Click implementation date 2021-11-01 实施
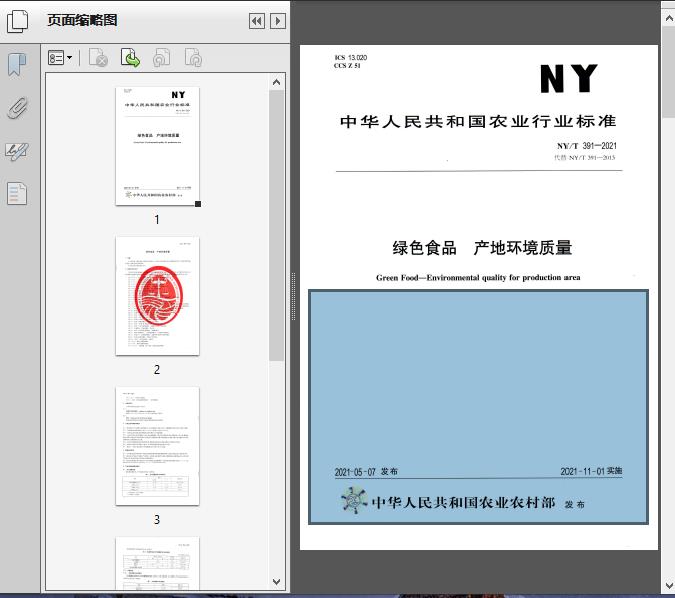Screen dimensions: 675x598 point(591,471)
